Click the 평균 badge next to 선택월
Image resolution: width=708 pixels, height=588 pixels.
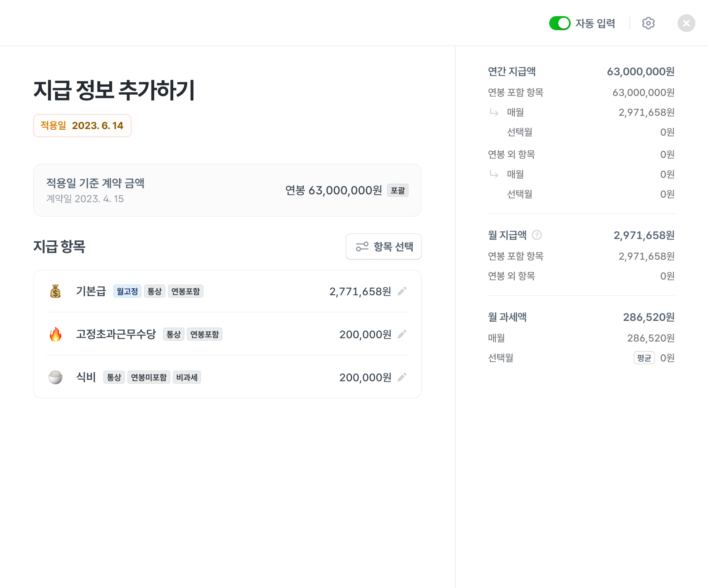(644, 358)
